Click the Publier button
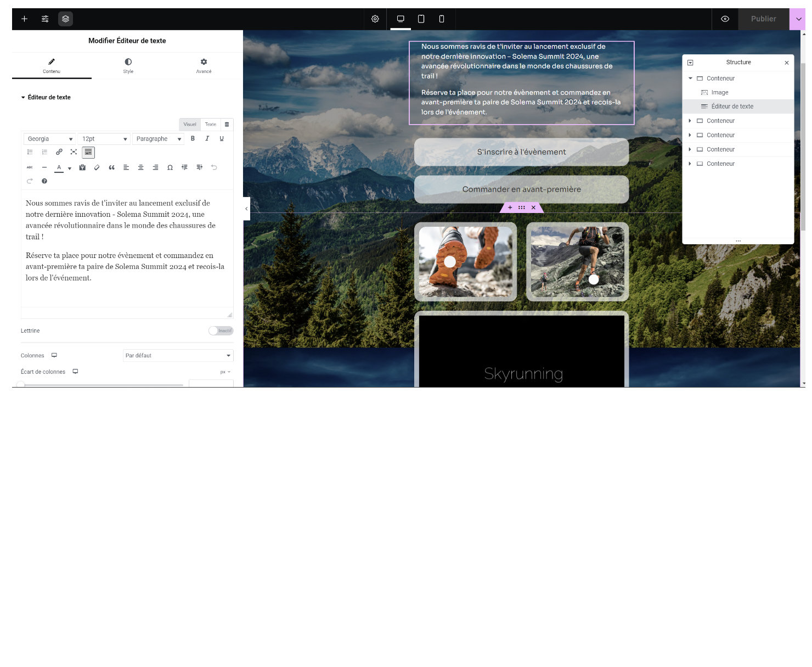This screenshot has height=667, width=812. click(x=764, y=19)
